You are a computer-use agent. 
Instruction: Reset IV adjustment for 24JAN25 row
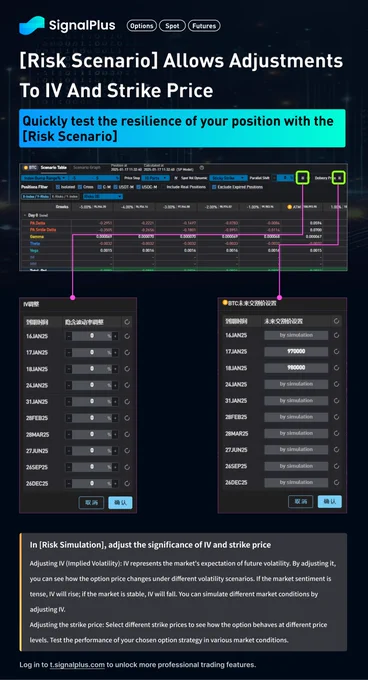[x=127, y=386]
